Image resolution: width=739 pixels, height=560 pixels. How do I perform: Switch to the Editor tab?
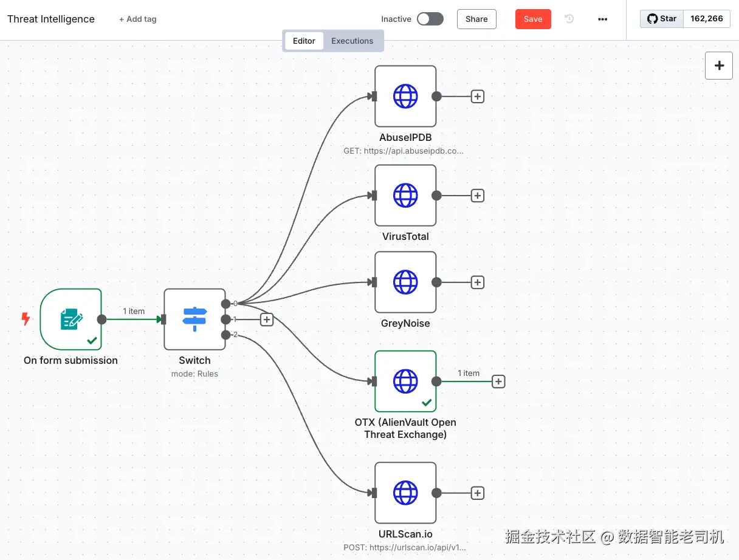(304, 41)
